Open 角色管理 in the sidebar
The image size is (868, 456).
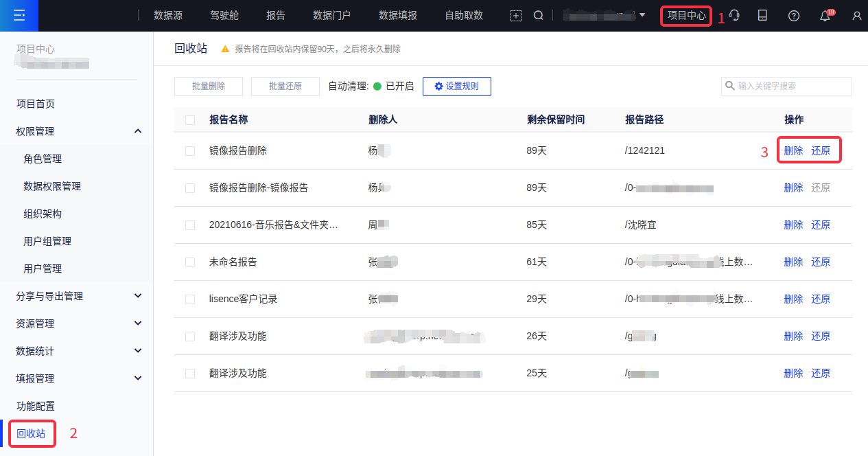click(43, 159)
